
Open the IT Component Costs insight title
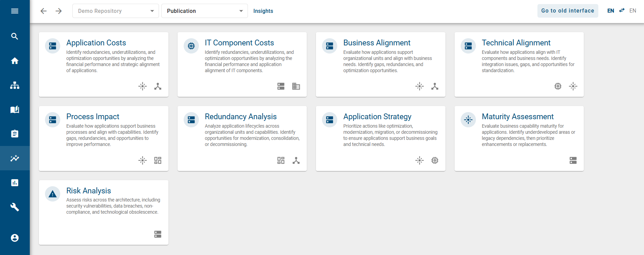(x=239, y=43)
